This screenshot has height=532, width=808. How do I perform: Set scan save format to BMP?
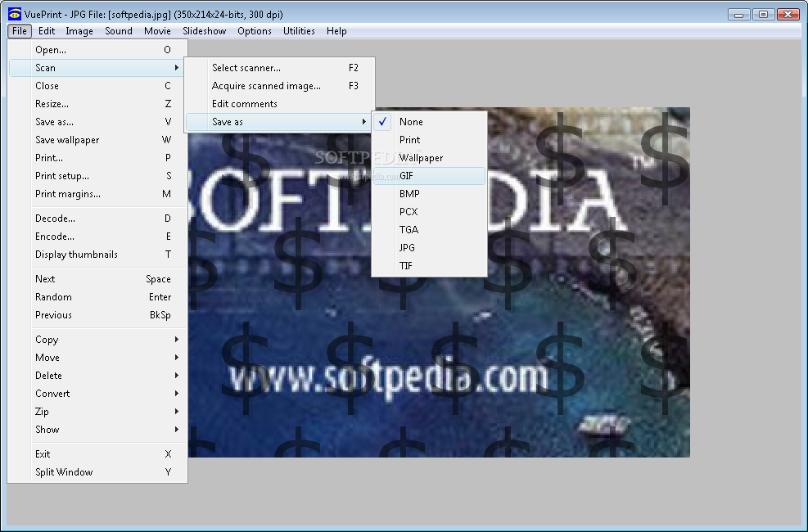tap(429, 194)
